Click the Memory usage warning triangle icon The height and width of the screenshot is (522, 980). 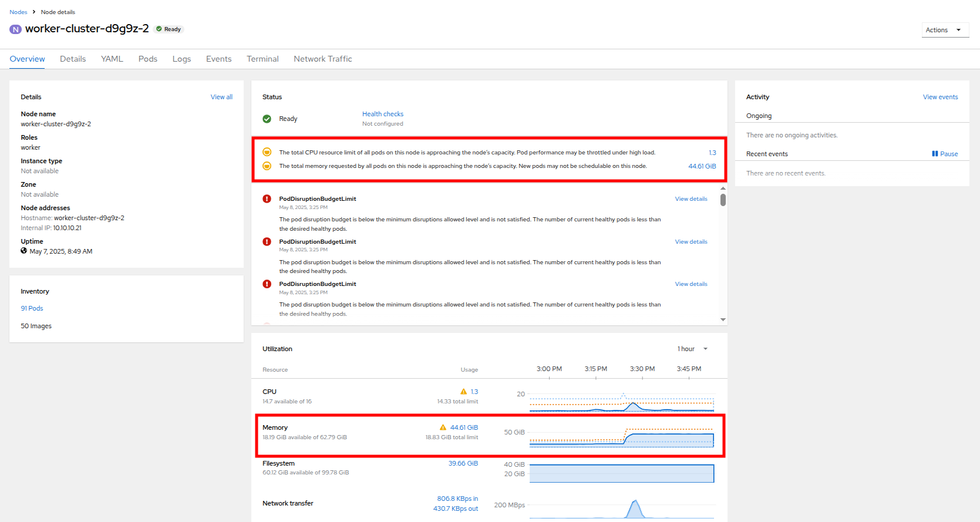(x=443, y=427)
